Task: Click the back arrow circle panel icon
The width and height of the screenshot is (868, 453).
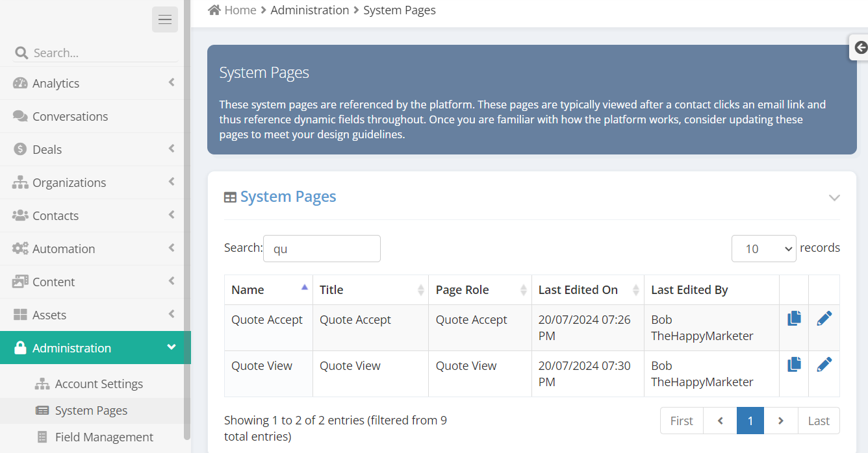Action: pyautogui.click(x=861, y=47)
